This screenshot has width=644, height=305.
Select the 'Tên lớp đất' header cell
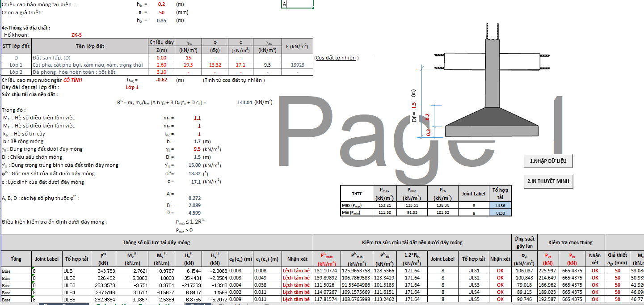point(90,46)
